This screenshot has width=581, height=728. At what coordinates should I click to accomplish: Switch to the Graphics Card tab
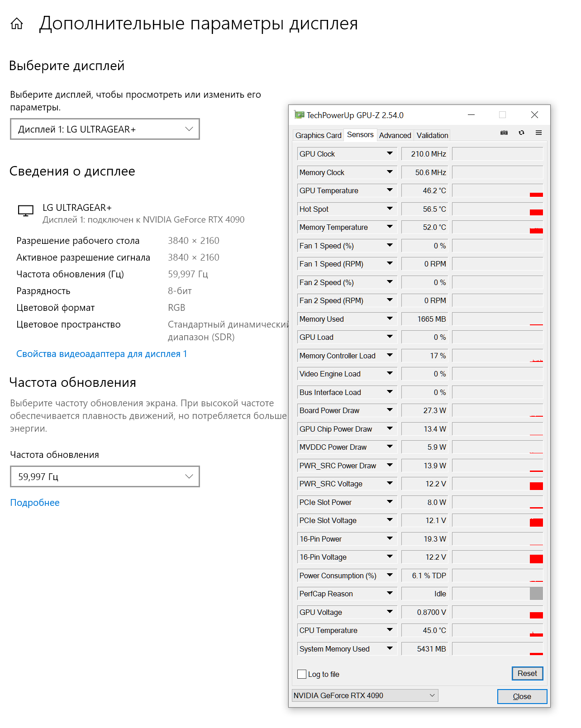click(x=318, y=135)
